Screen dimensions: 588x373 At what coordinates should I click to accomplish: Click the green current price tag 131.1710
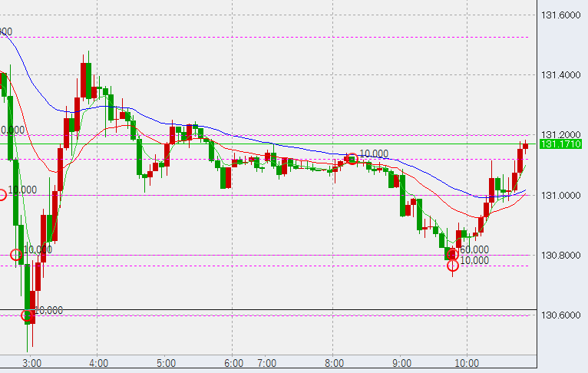[x=560, y=144]
